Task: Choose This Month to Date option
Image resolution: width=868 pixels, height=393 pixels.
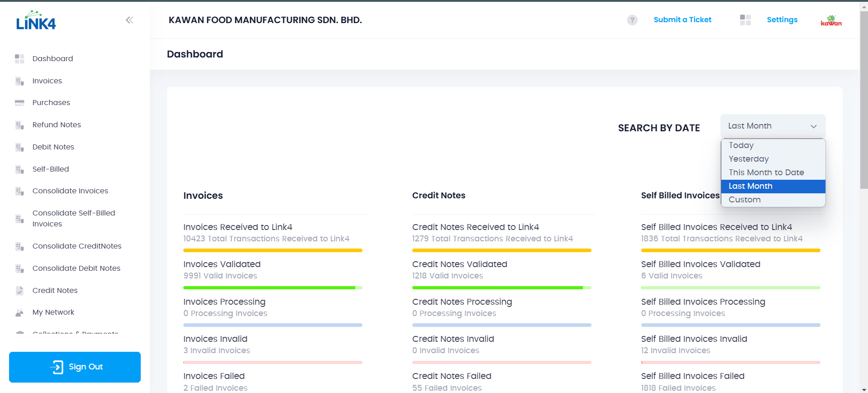Action: tap(766, 173)
